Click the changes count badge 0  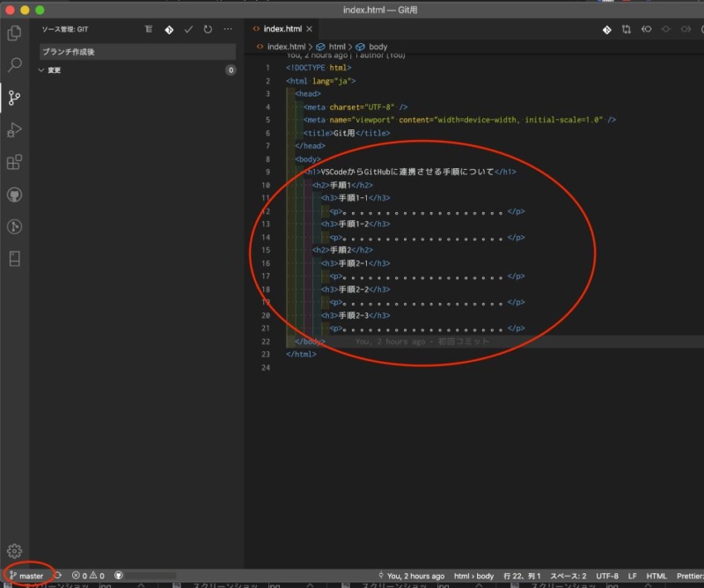tap(231, 70)
